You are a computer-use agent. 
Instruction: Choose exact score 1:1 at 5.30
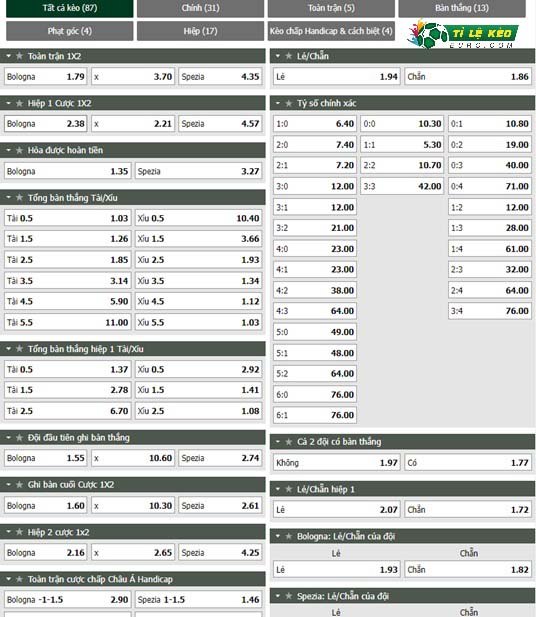[x=402, y=145]
